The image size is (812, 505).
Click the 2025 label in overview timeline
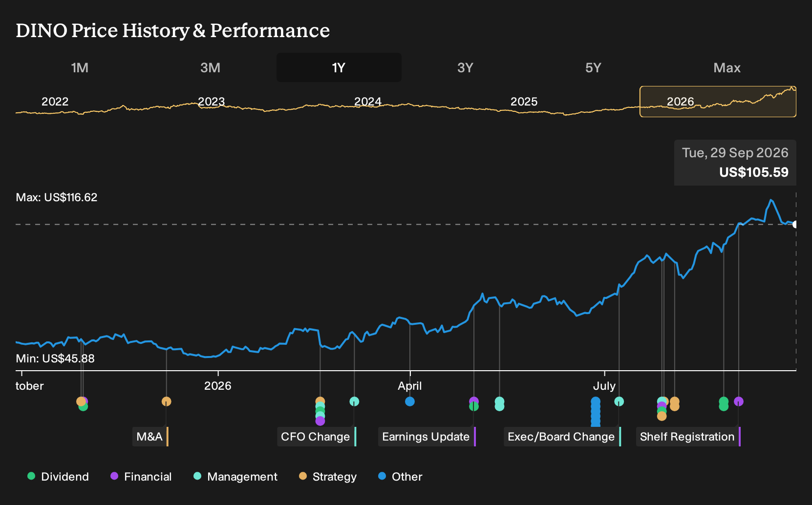pyautogui.click(x=524, y=102)
